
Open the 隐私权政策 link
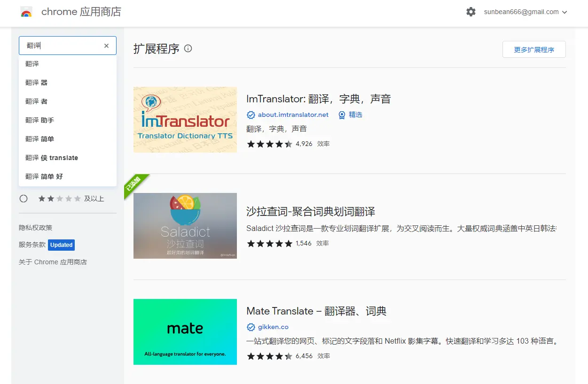point(36,228)
